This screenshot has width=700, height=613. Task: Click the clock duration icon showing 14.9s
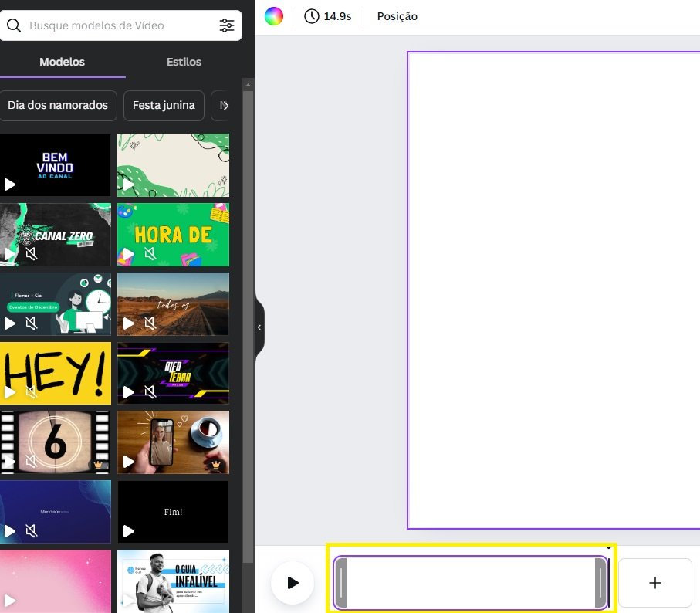[x=311, y=15]
